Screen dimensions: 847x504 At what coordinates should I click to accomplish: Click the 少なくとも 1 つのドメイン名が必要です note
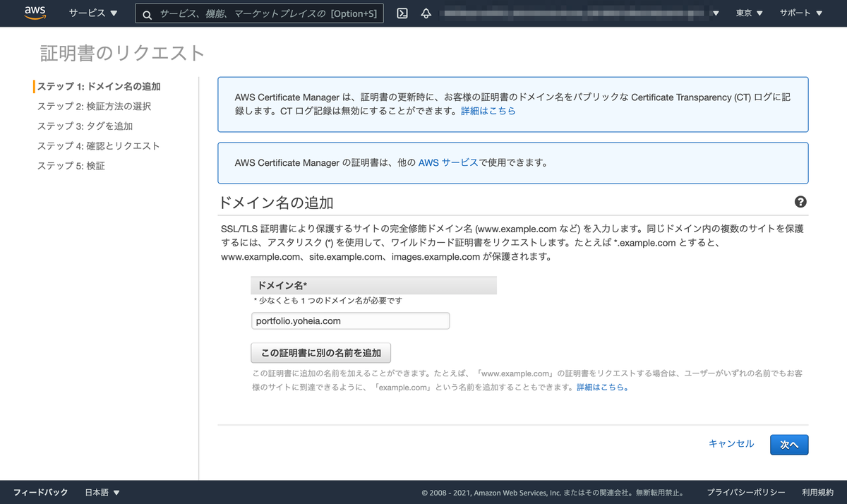(x=328, y=301)
